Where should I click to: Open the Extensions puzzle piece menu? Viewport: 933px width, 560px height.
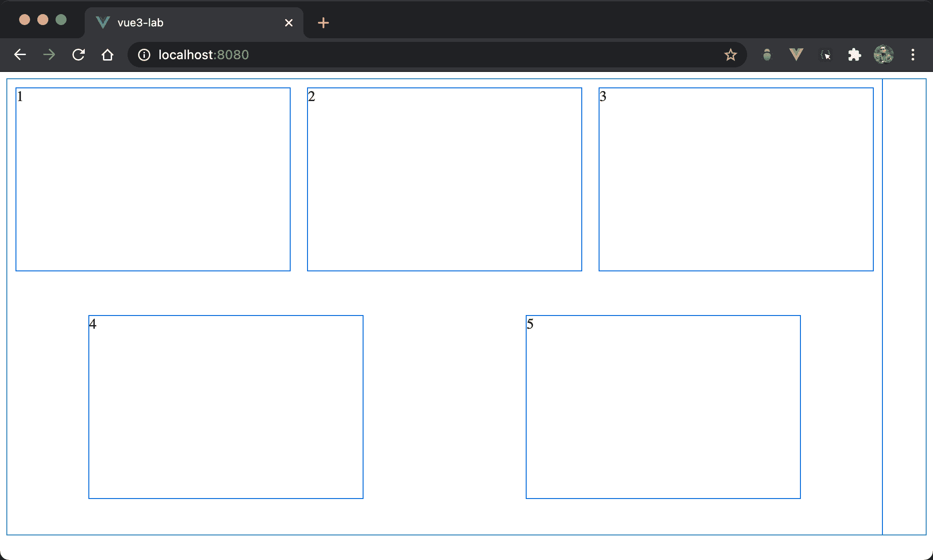coord(854,55)
